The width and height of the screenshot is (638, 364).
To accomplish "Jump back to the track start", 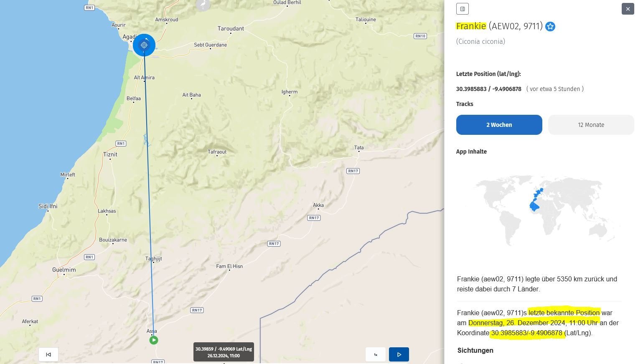I will pos(48,354).
